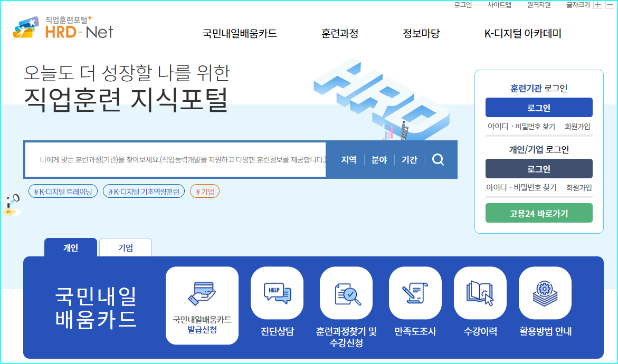This screenshot has height=364, width=618.
Task: Open the 수강이력 book icon
Action: [480, 293]
